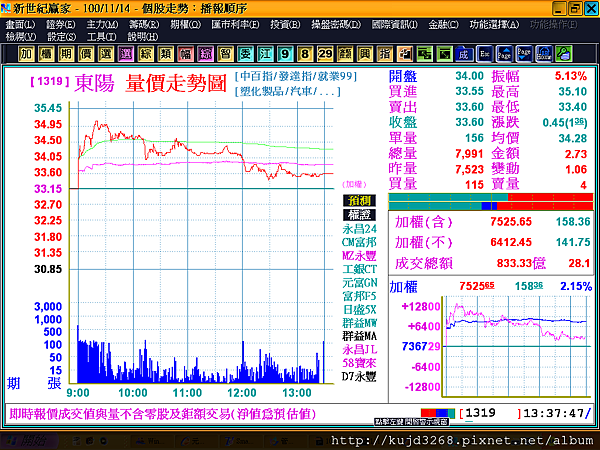This screenshot has height=450, width=600.
Task: Click the Windows 開始 Start button
Action: 30,441
